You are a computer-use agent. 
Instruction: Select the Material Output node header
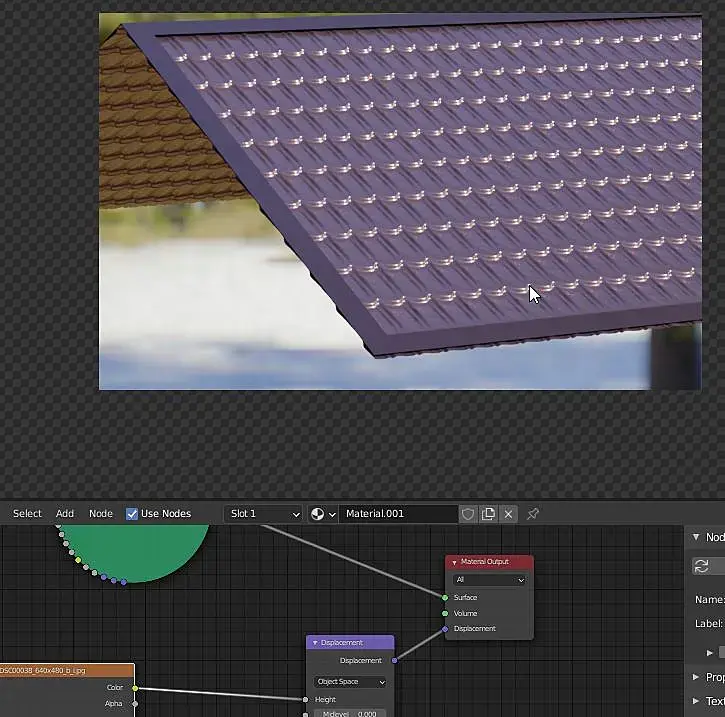pyautogui.click(x=489, y=562)
